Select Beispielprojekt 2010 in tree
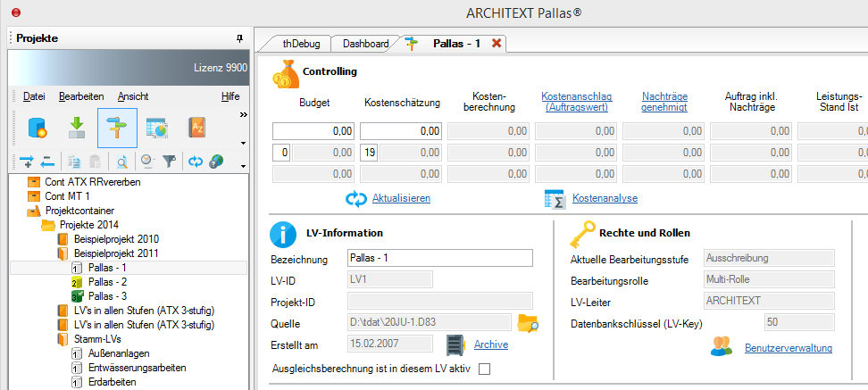Viewport: 868px width, 390px height. click(116, 239)
